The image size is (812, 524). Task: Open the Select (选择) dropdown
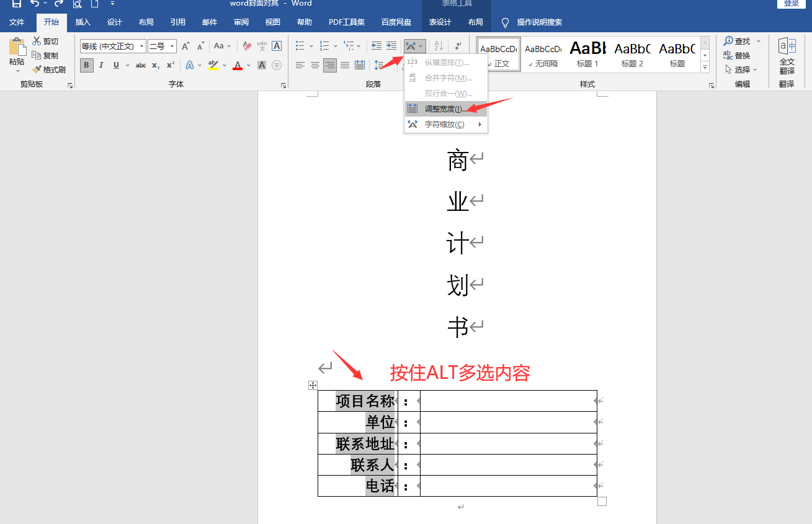click(x=741, y=69)
